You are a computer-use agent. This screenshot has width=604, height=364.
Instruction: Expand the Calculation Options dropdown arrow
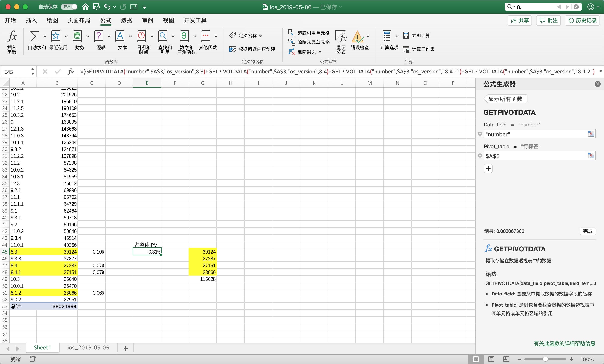pos(397,37)
